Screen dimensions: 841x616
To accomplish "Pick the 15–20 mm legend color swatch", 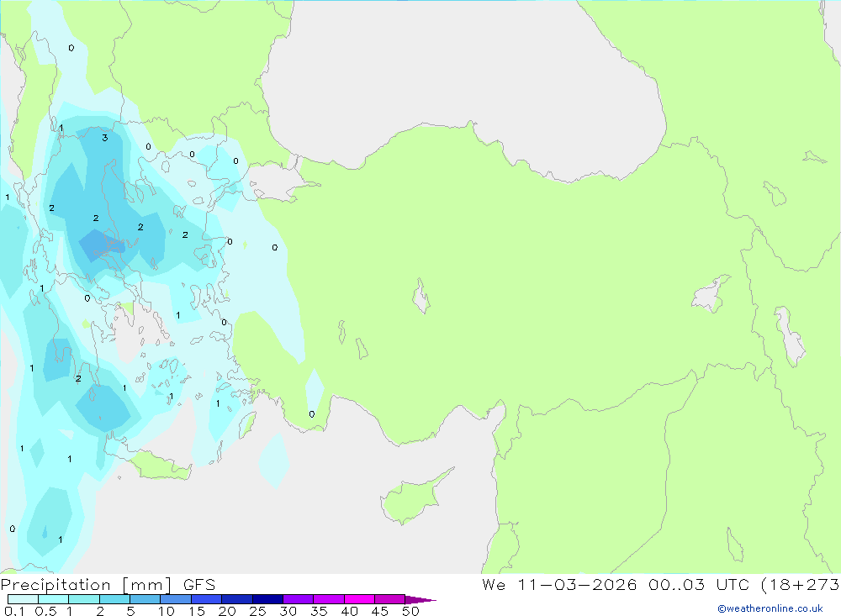I will pyautogui.click(x=207, y=599).
